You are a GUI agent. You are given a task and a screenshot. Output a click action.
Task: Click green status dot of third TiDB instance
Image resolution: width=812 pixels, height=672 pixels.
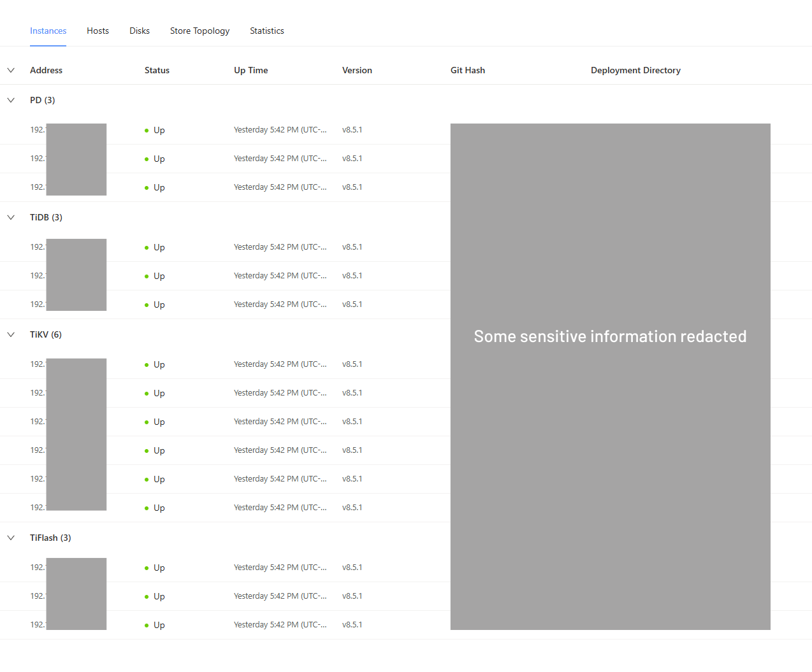tap(147, 305)
